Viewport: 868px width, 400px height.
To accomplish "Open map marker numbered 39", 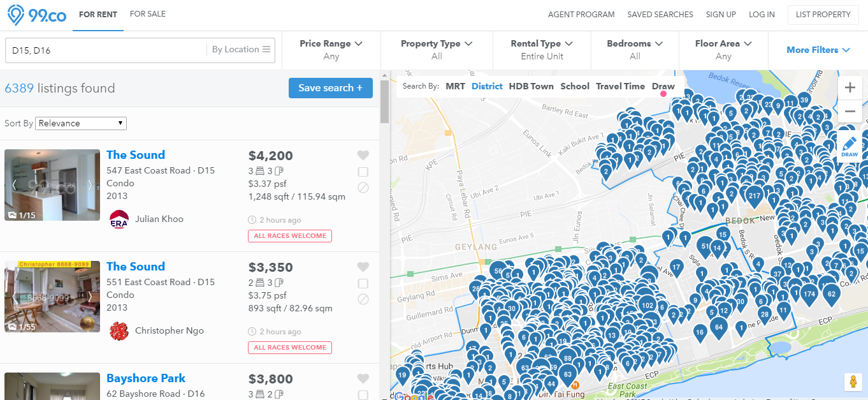I will pos(804,100).
